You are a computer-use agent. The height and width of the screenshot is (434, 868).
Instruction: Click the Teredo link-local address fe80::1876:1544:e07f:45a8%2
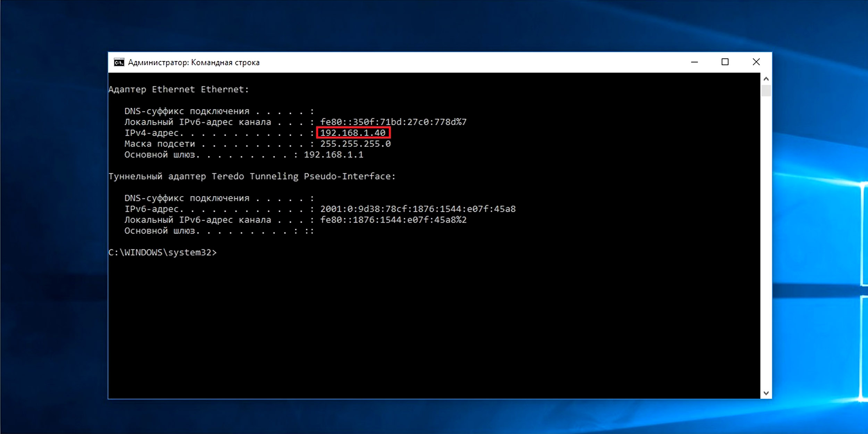tap(393, 220)
